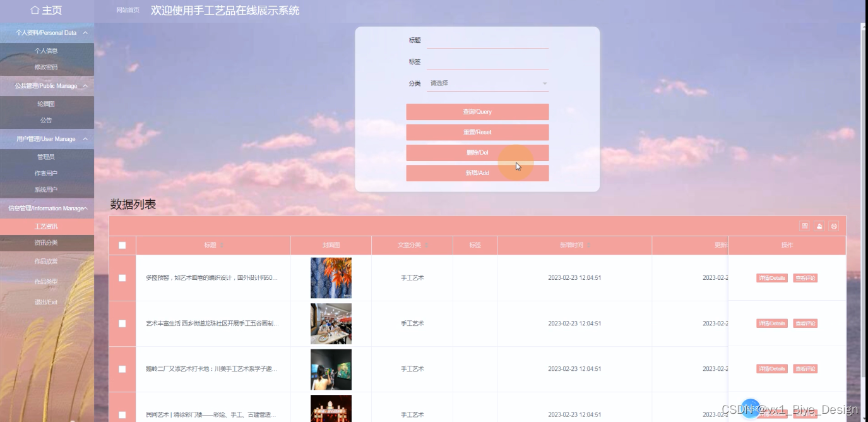Image resolution: width=868 pixels, height=422 pixels.
Task: Click 退出/Exit in the sidebar
Action: (47, 302)
